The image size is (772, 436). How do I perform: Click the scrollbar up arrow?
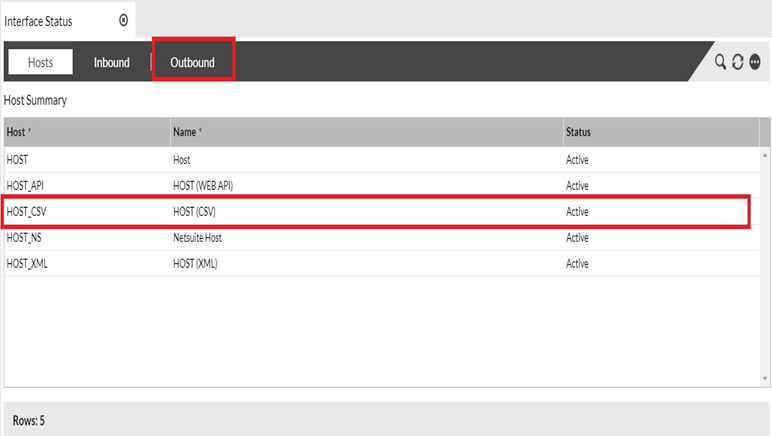coord(765,155)
